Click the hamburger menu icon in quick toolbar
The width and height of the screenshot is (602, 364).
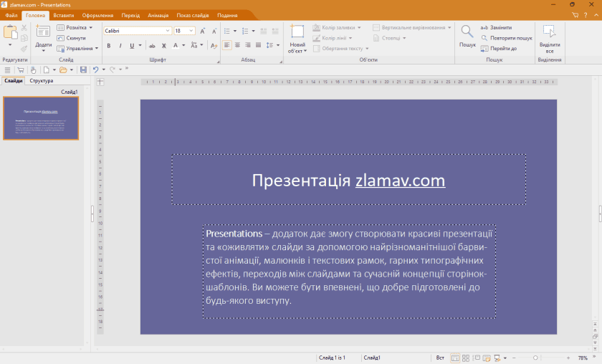(7, 70)
